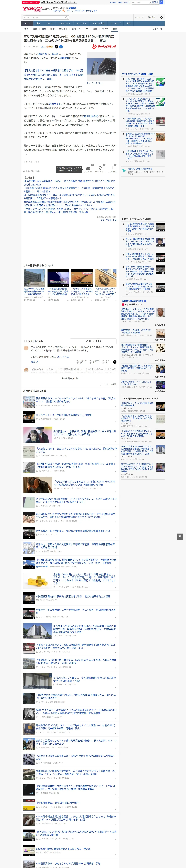Expand first comment with もっと見る
The image size is (186, 868).
coord(63,357)
